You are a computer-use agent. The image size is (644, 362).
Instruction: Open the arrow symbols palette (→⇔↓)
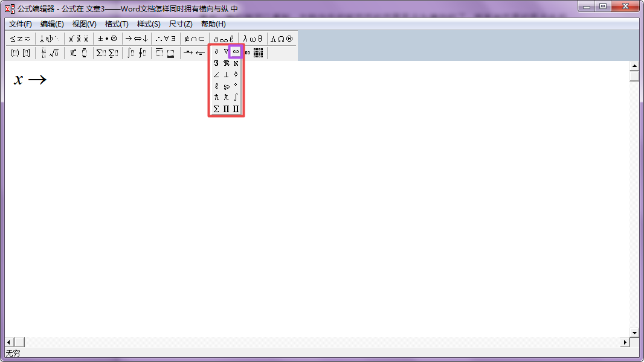(137, 39)
